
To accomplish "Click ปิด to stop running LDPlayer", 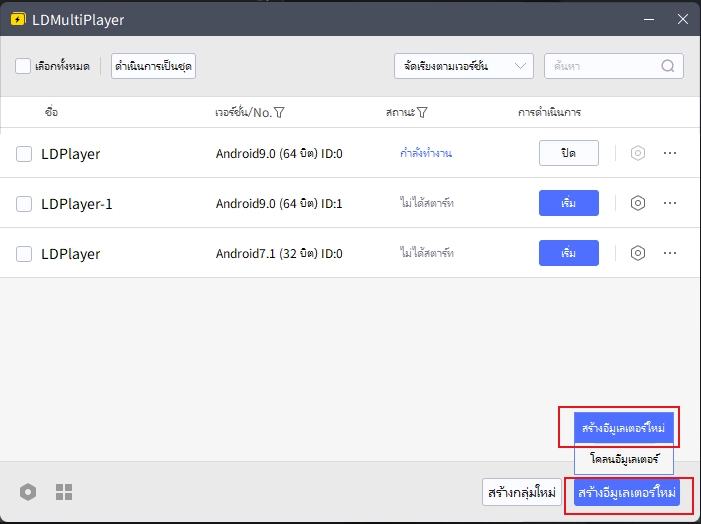I will (569, 153).
